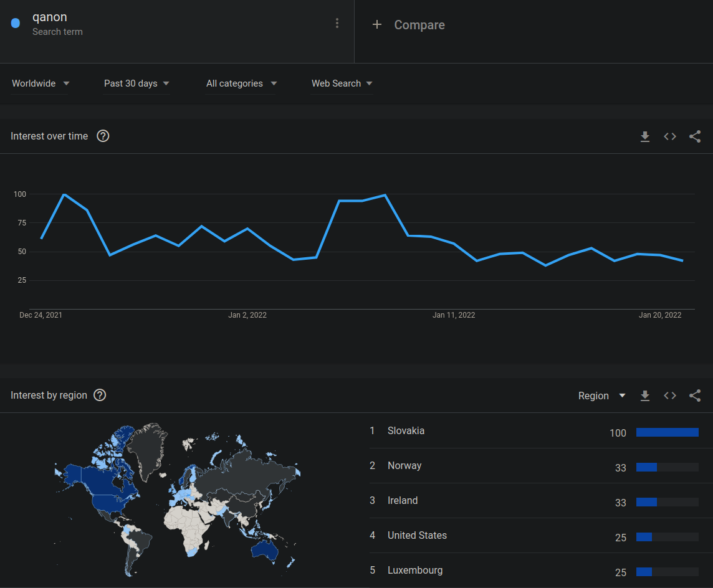Share the Interest by region widget
The image size is (713, 588).
pos(695,396)
